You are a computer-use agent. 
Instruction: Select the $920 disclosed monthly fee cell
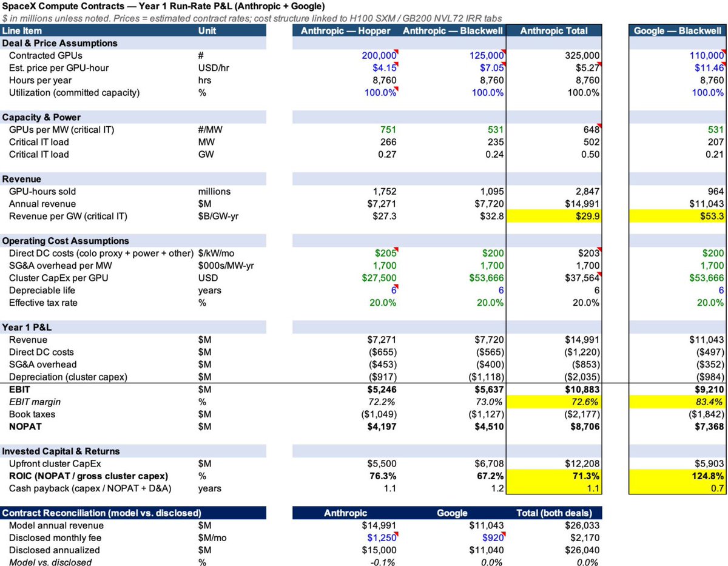coord(493,537)
